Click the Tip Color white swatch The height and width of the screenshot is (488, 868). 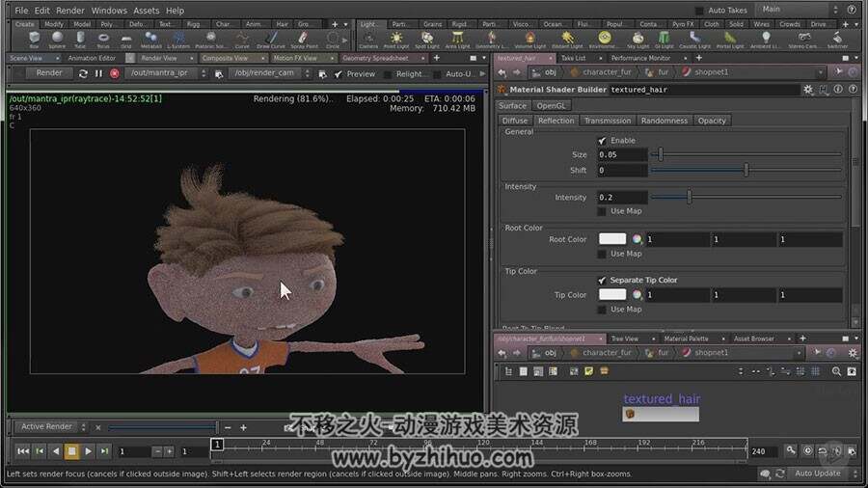tap(612, 294)
